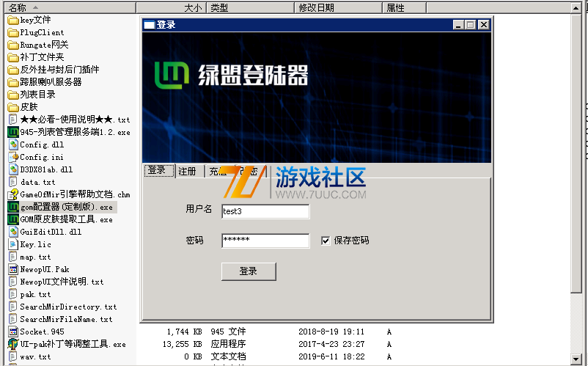Close the 登录 window
Viewport: 588px width, 366px height.
click(484, 25)
